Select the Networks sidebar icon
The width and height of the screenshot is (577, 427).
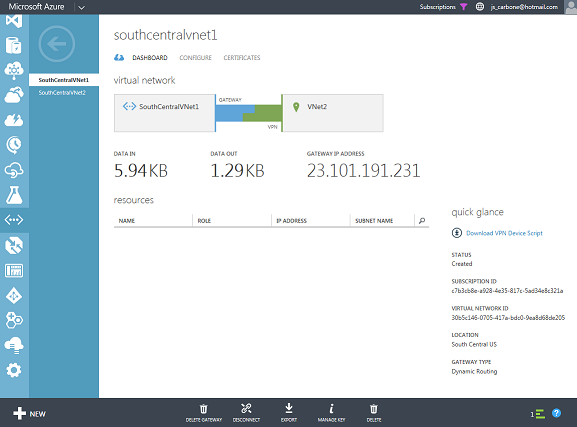click(x=14, y=220)
